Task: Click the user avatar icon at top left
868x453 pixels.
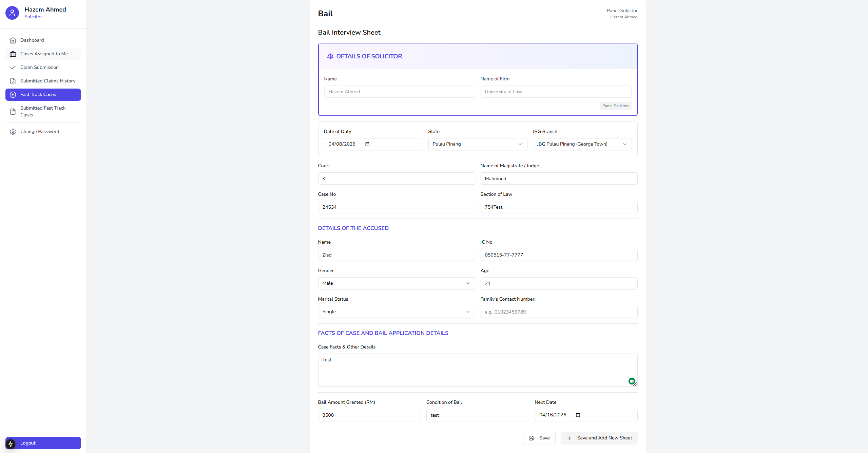Action: coord(12,13)
